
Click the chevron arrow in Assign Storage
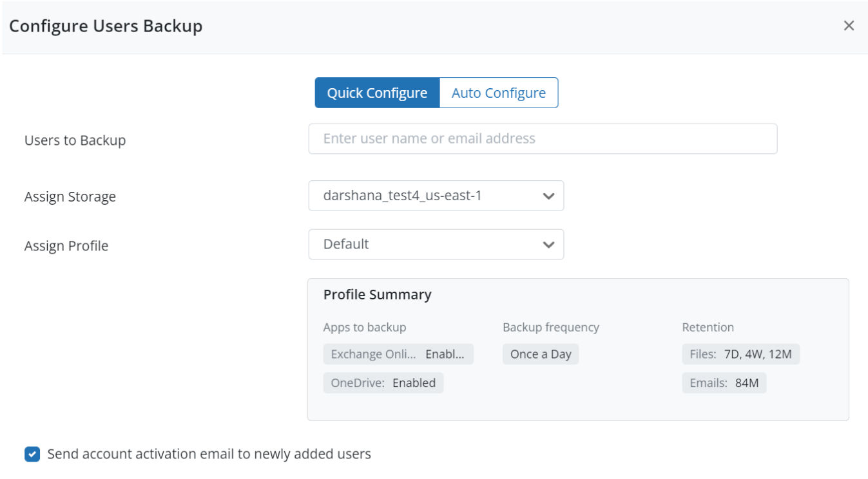(548, 196)
